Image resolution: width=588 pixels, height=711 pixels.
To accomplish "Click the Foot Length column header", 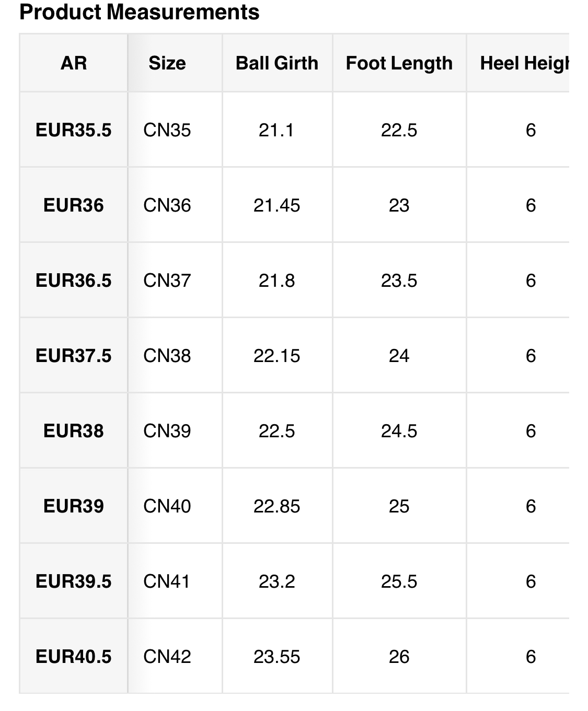I will [x=399, y=63].
